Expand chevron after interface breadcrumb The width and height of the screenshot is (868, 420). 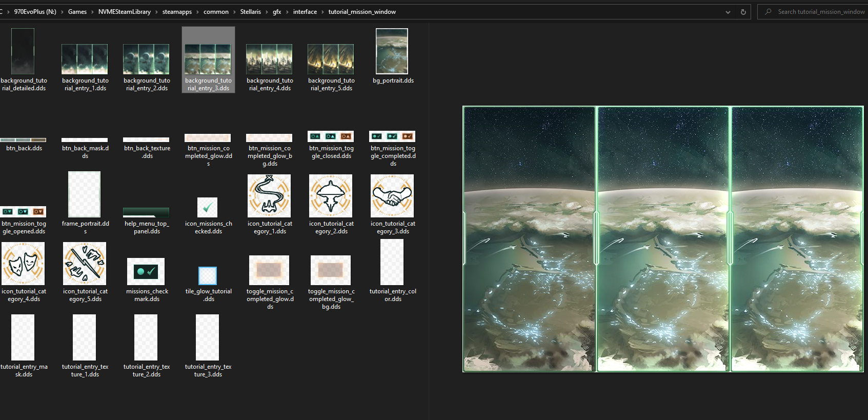coord(323,12)
